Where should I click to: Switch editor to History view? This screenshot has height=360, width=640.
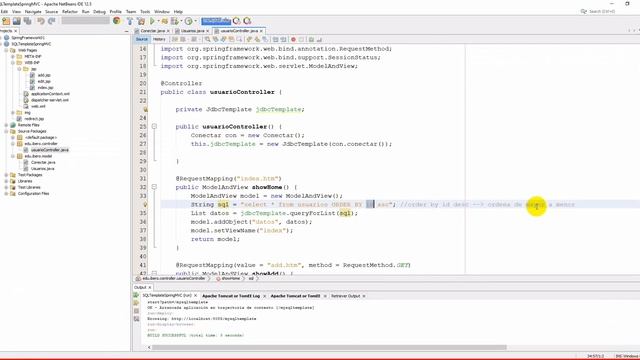coord(159,39)
